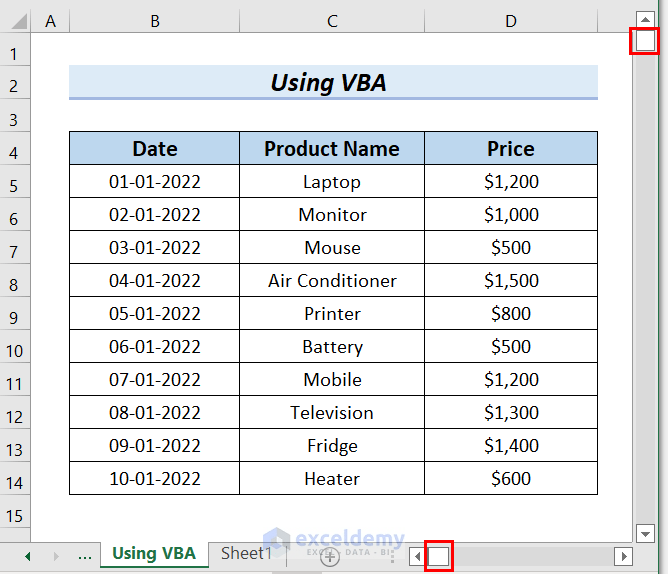This screenshot has height=574, width=668.
Task: Select the $800 price cell
Action: [x=511, y=314]
